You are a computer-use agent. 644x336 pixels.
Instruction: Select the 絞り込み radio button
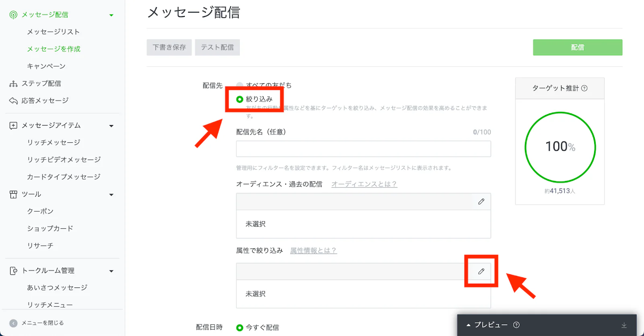(240, 99)
